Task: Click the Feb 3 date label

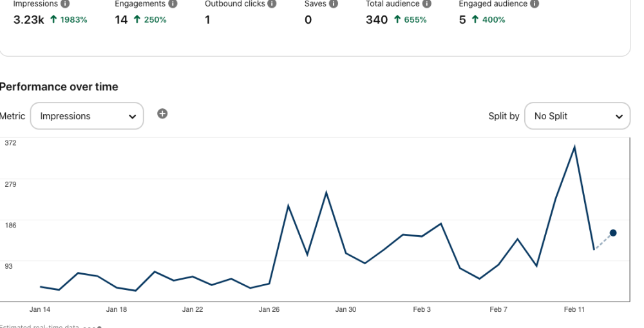Action: click(422, 310)
